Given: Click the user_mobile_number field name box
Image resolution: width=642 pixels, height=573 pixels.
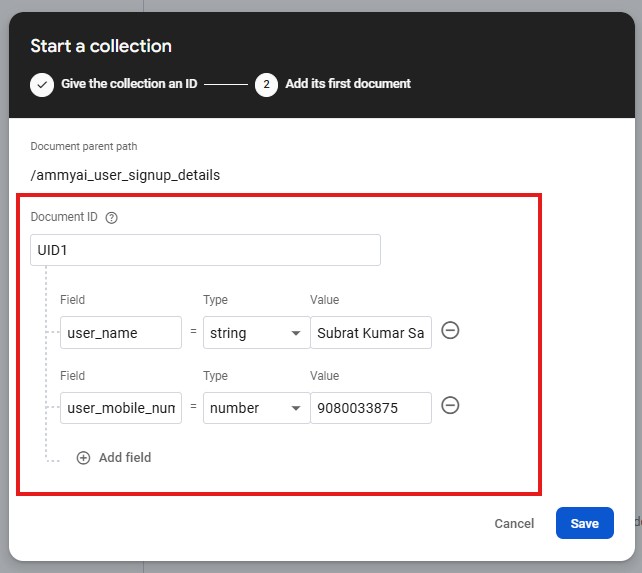Looking at the screenshot, I should coord(121,408).
